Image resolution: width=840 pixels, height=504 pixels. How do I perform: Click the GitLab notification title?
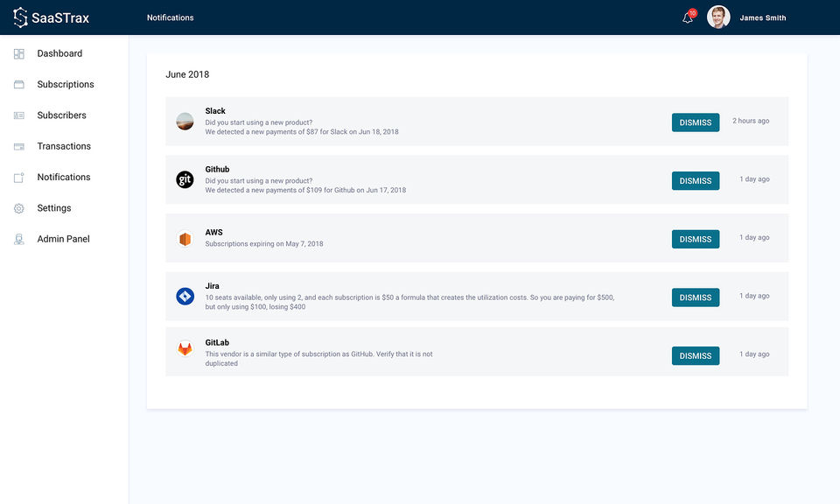coord(217,343)
